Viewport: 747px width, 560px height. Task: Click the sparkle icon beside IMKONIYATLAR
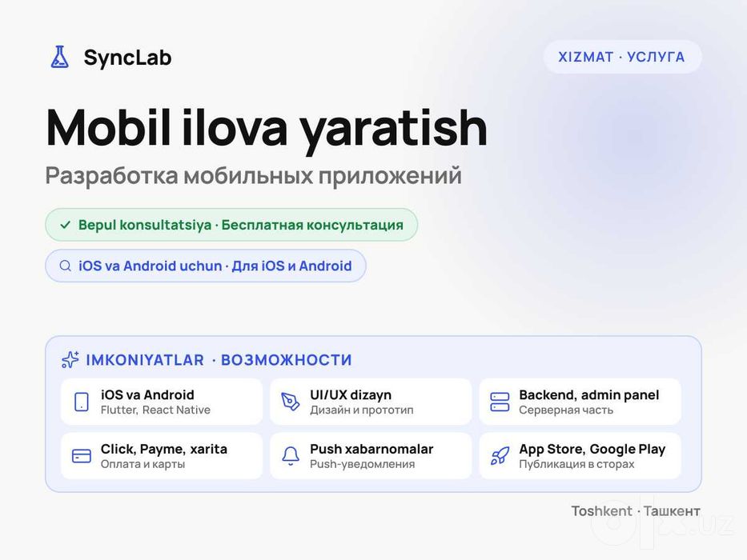70,359
